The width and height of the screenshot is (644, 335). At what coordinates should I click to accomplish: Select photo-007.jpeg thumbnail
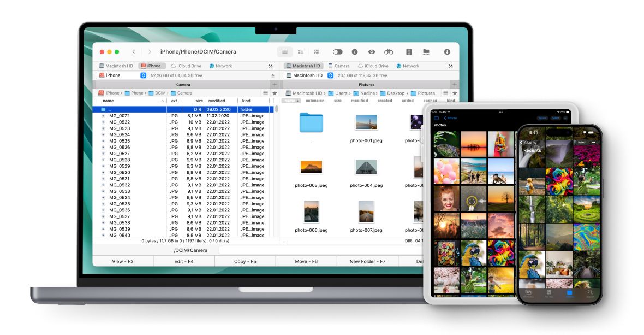(366, 211)
